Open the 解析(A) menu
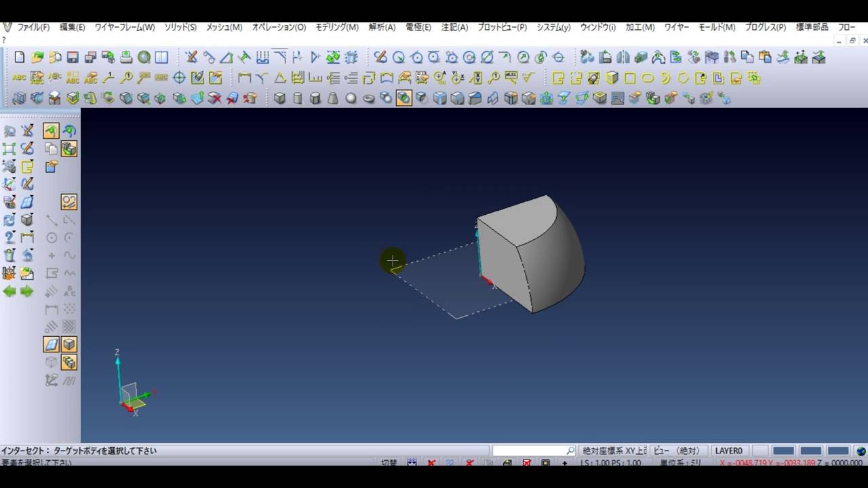This screenshot has height=488, width=868. 382,27
